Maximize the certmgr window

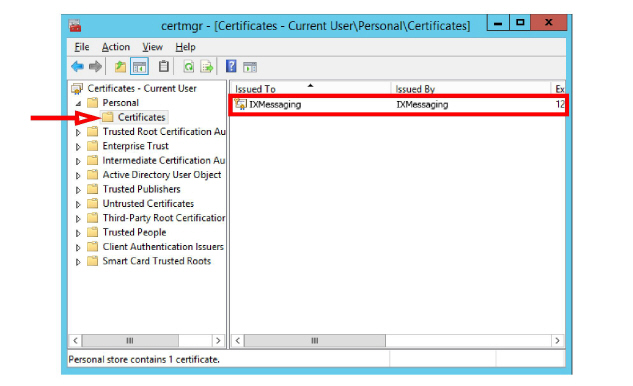pos(520,23)
